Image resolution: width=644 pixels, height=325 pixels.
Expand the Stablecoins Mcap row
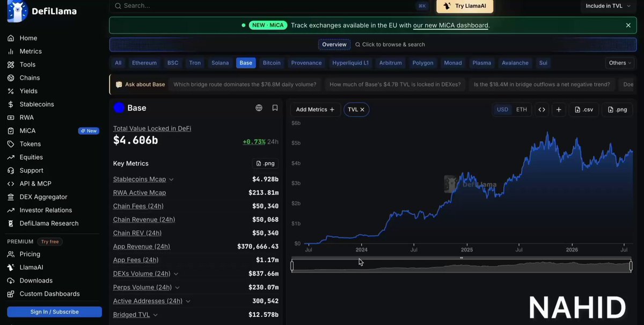click(x=171, y=179)
